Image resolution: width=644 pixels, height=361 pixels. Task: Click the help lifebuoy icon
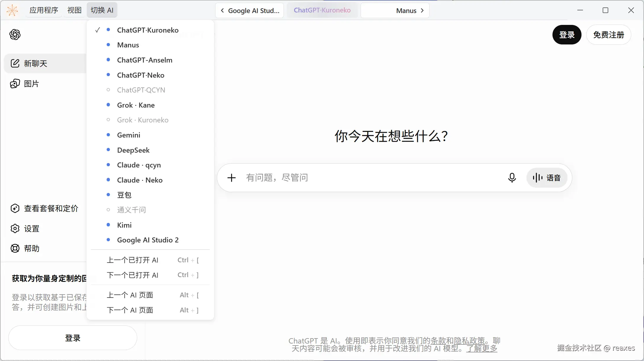(15, 248)
